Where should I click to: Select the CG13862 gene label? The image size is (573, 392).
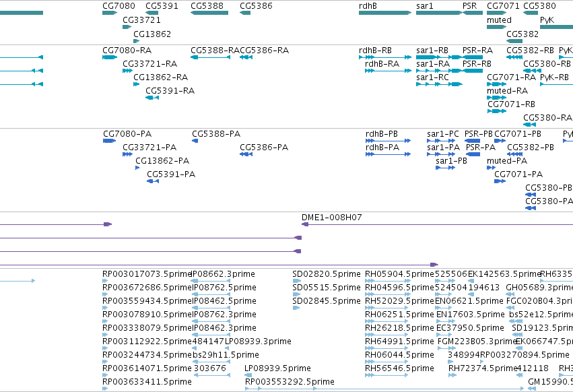[x=152, y=34]
